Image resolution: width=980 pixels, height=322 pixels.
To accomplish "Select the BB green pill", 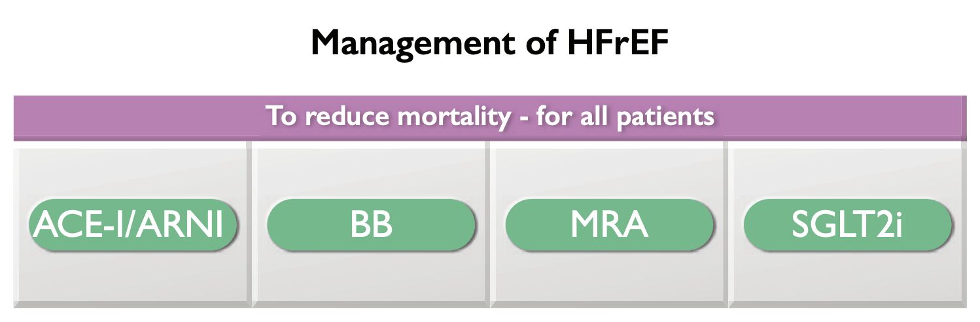I will 371,225.
